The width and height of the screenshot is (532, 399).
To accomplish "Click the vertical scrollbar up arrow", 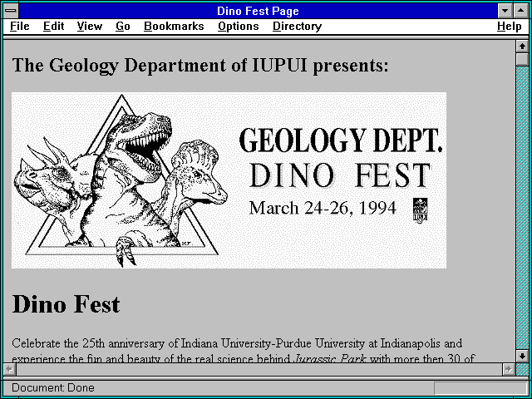I will [522, 47].
